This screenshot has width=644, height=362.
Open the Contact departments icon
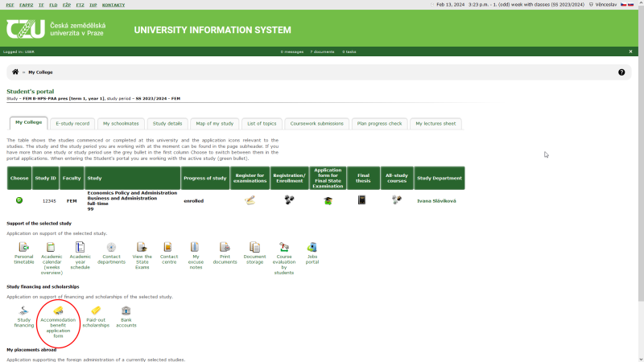(x=111, y=247)
